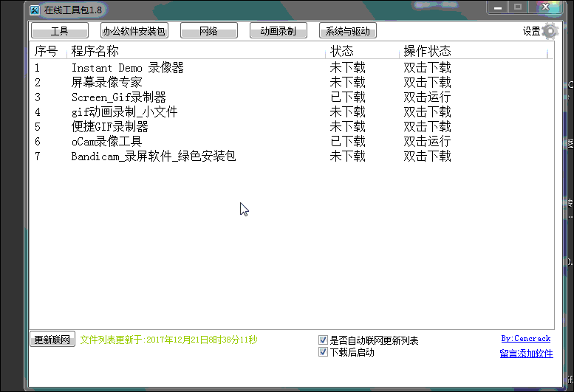Viewport: 574px width, 392px height.
Task: Click 双击运行 for oCam录像工具
Action: pyautogui.click(x=427, y=142)
